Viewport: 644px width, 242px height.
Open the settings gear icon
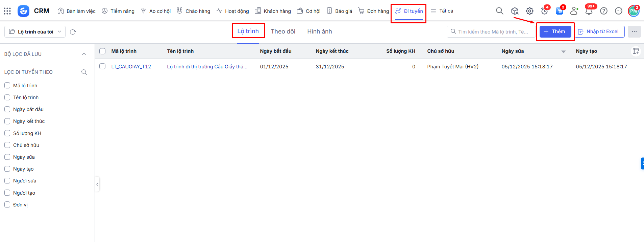tap(529, 11)
